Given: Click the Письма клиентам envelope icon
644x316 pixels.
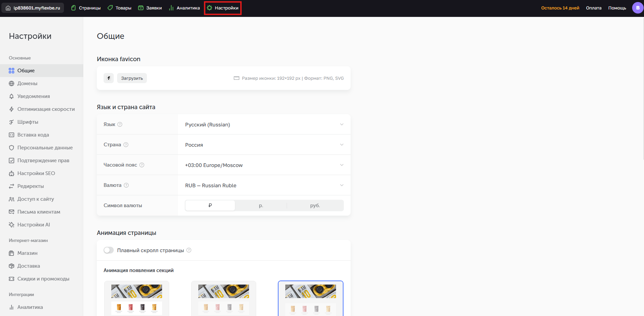Looking at the screenshot, I should pyautogui.click(x=12, y=212).
